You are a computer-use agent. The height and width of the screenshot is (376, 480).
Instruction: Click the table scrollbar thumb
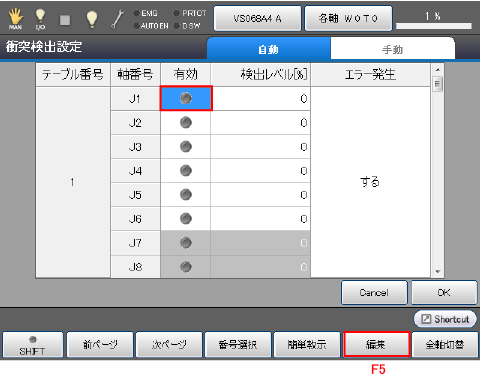(438, 84)
